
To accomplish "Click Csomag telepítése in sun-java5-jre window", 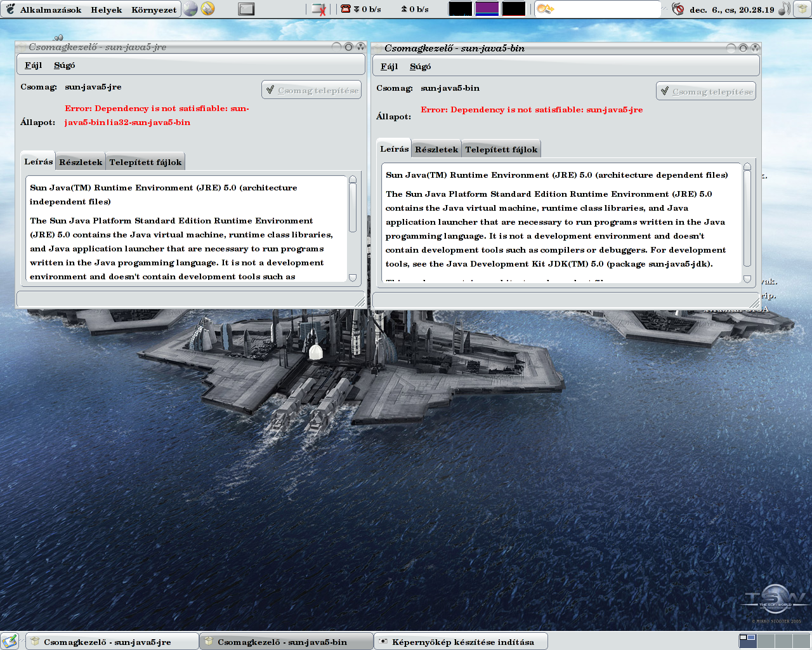I will tap(311, 90).
